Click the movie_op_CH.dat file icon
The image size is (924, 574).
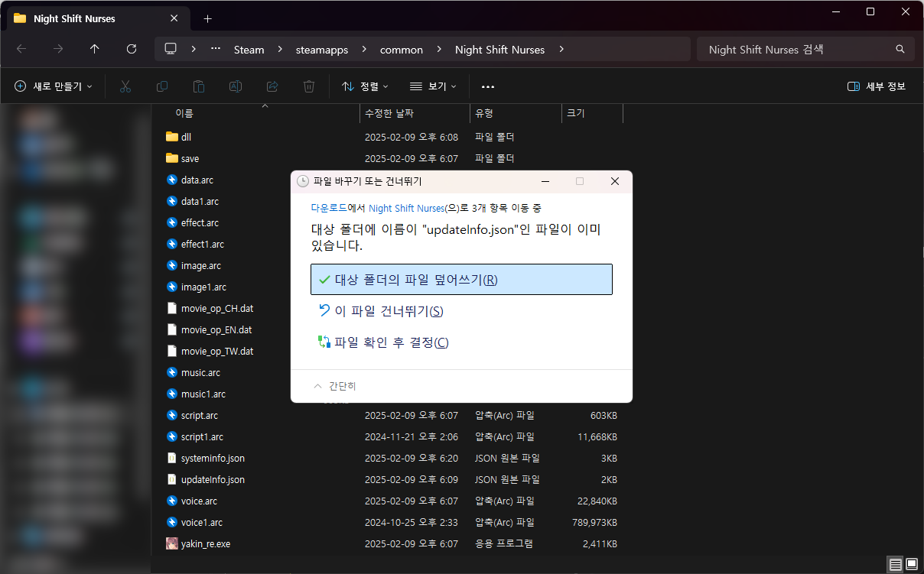(x=171, y=308)
